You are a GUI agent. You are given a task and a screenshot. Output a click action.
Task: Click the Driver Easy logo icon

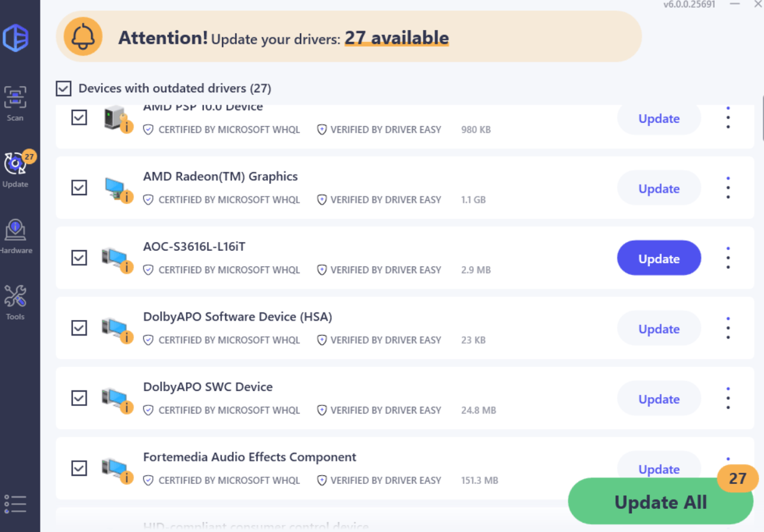pyautogui.click(x=16, y=37)
